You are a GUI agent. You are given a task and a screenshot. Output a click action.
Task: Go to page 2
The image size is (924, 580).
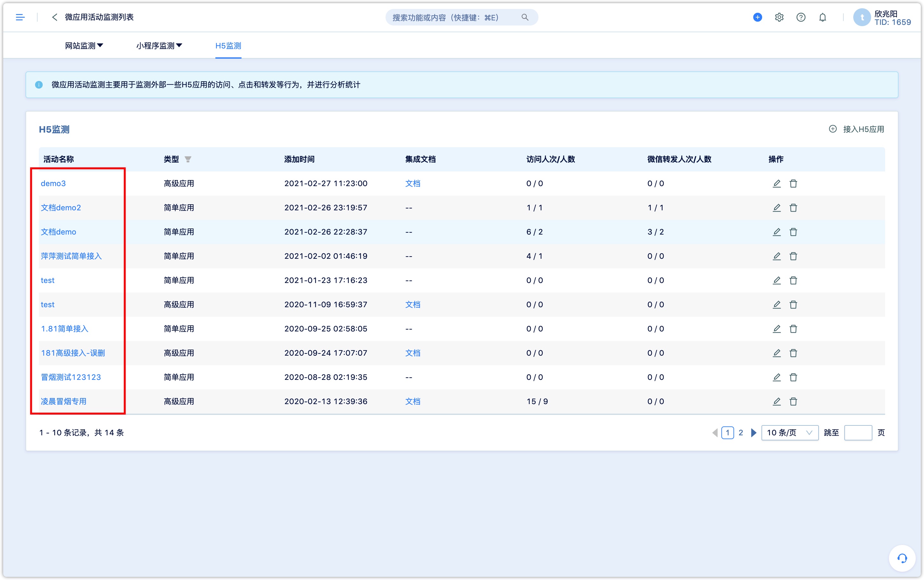coord(741,433)
